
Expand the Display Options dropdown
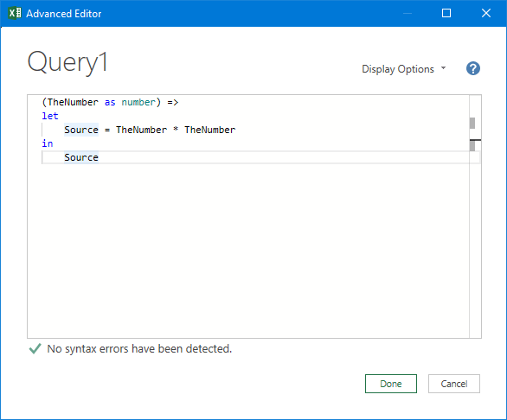coord(403,69)
